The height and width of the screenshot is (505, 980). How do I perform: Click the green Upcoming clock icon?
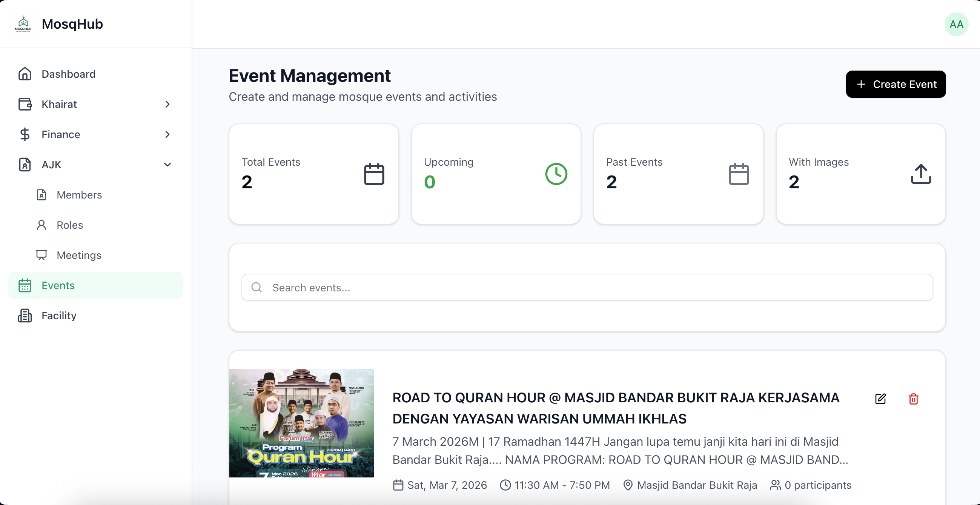pyautogui.click(x=556, y=174)
